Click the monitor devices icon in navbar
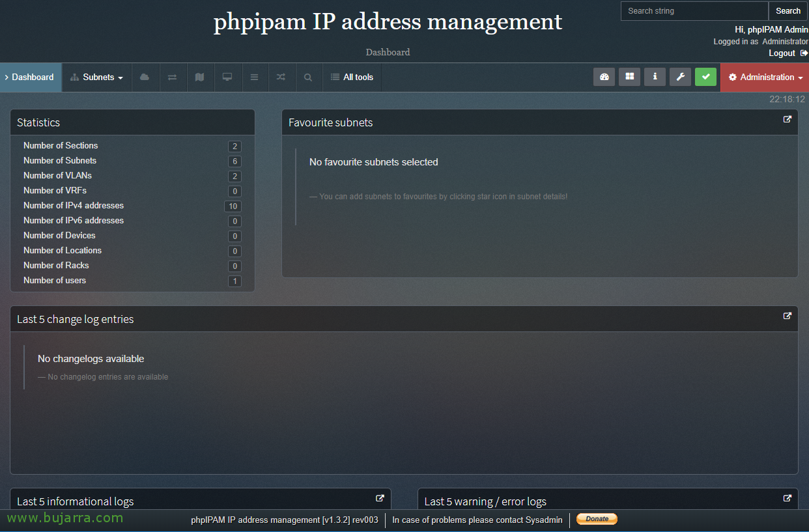809x532 pixels. click(x=227, y=77)
